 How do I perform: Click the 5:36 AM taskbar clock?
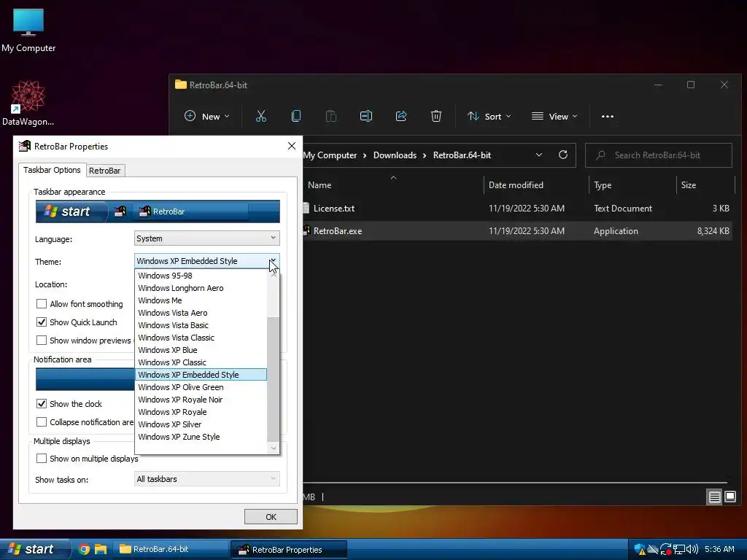coord(719,549)
